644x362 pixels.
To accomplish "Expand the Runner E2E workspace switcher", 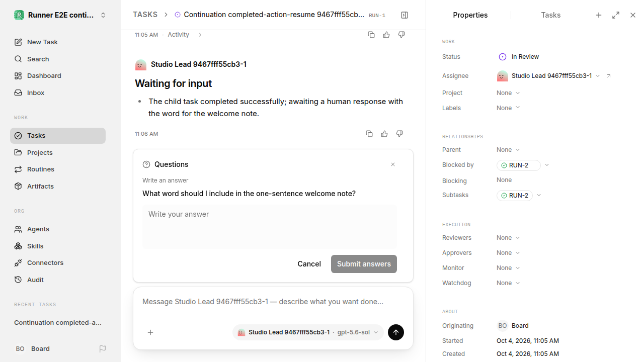I will (60, 15).
